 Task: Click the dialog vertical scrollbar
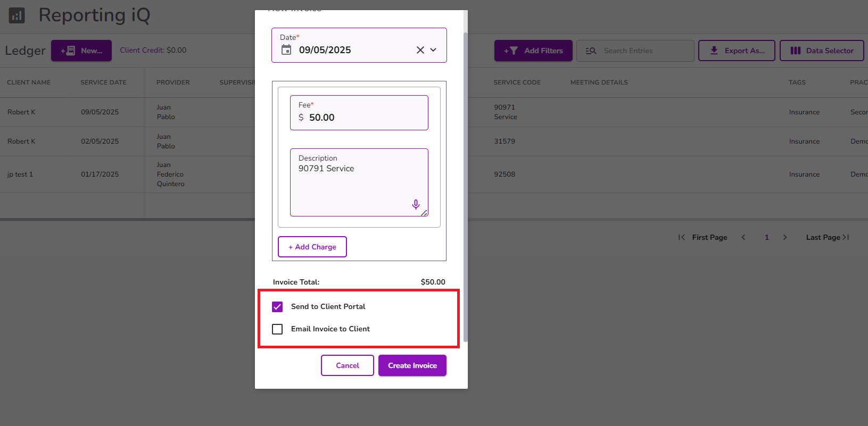466,186
